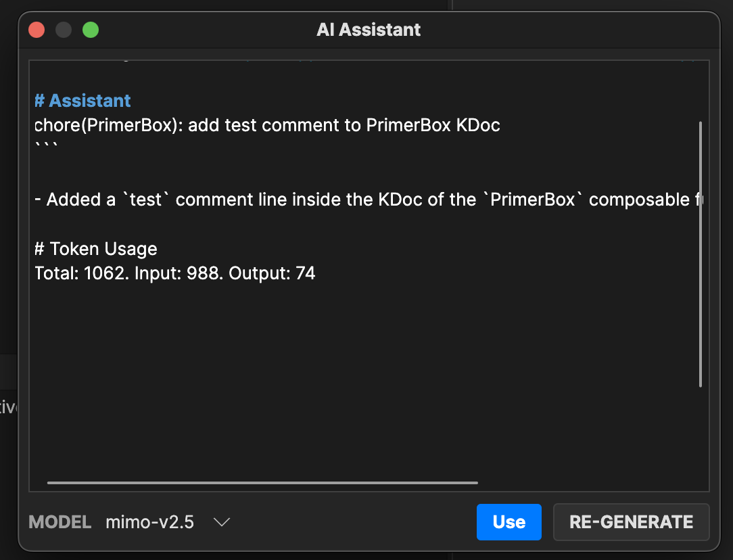The image size is (733, 560).
Task: Open the mimo-v2.5 model dropdown
Action: coord(168,522)
